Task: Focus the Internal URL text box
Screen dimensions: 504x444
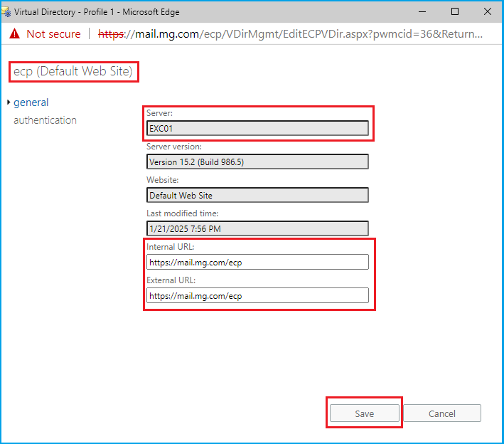Action: (x=257, y=262)
